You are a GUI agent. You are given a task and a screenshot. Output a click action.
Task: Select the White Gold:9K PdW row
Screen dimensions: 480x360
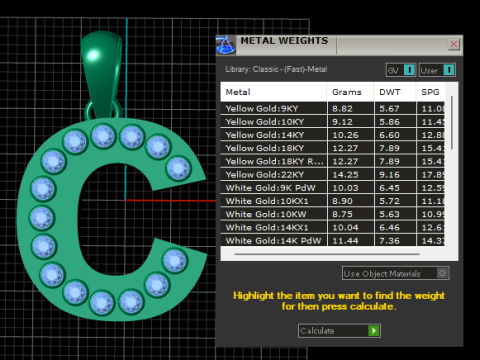pyautogui.click(x=332, y=188)
